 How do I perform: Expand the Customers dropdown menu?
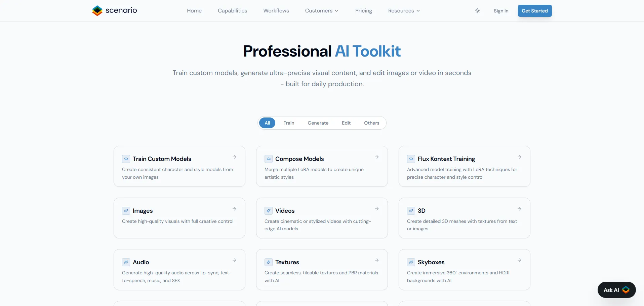point(321,11)
